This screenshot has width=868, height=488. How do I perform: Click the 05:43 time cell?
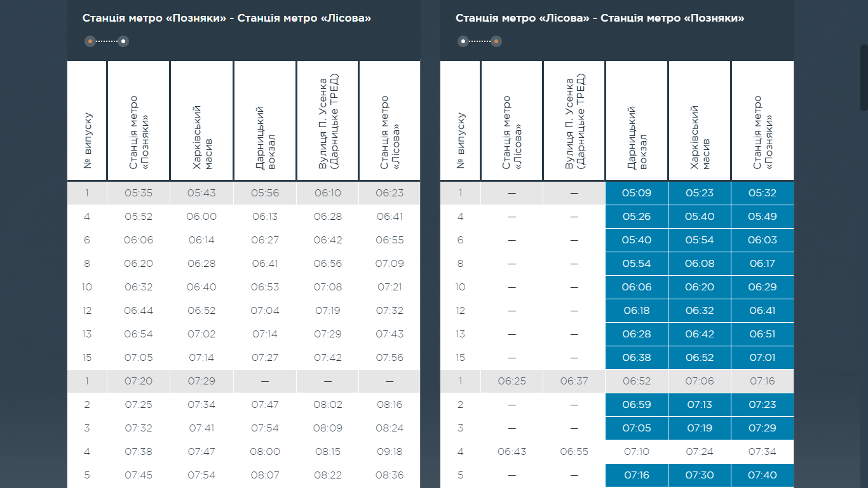pyautogui.click(x=201, y=193)
